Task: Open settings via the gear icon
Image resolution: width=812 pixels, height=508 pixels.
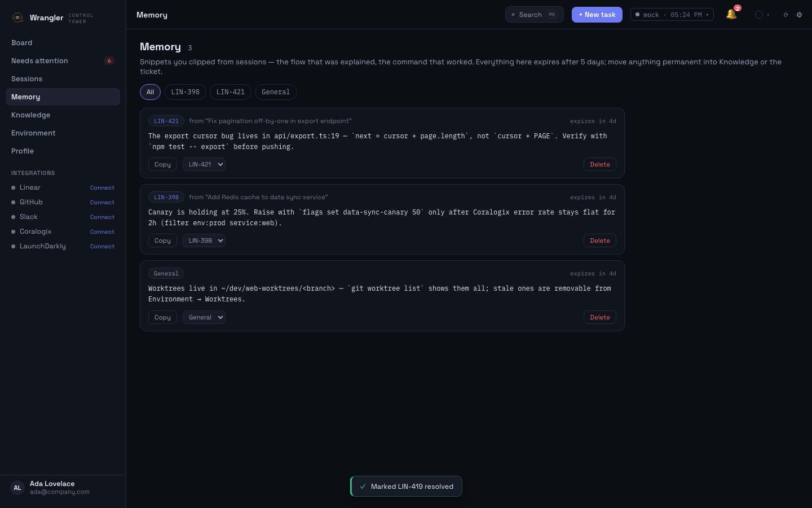Action: (799, 15)
